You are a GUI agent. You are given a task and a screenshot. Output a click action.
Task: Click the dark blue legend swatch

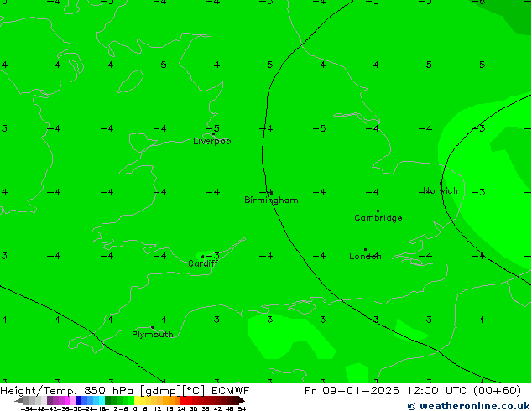click(79, 400)
